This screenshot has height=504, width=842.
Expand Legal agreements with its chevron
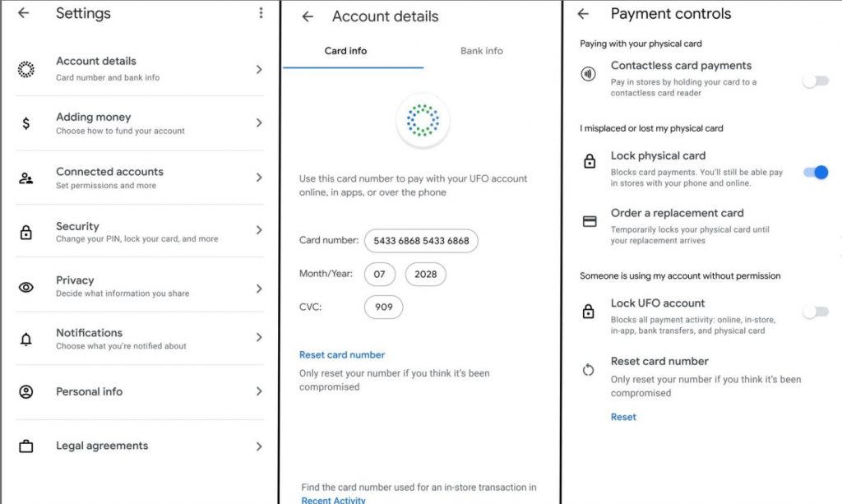(259, 446)
